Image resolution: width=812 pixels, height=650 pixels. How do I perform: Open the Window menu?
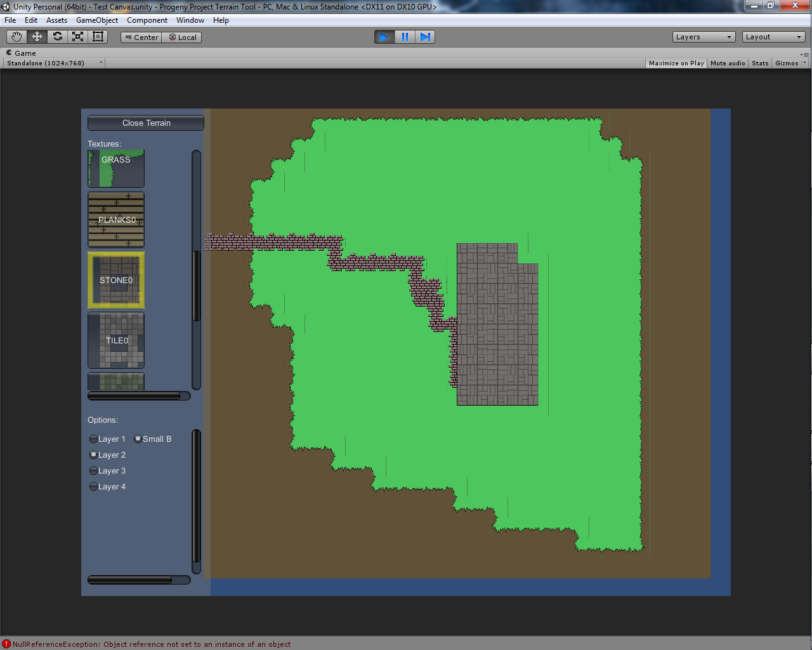coord(190,20)
